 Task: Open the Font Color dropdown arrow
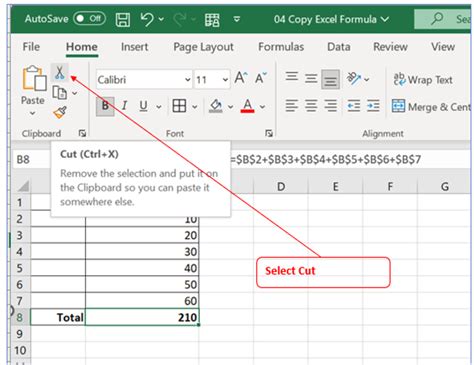click(262, 107)
